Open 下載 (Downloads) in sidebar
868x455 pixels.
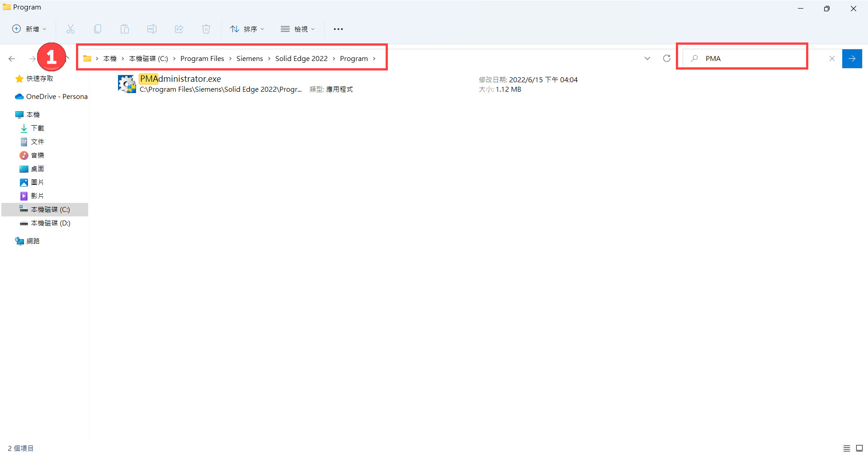pyautogui.click(x=38, y=128)
